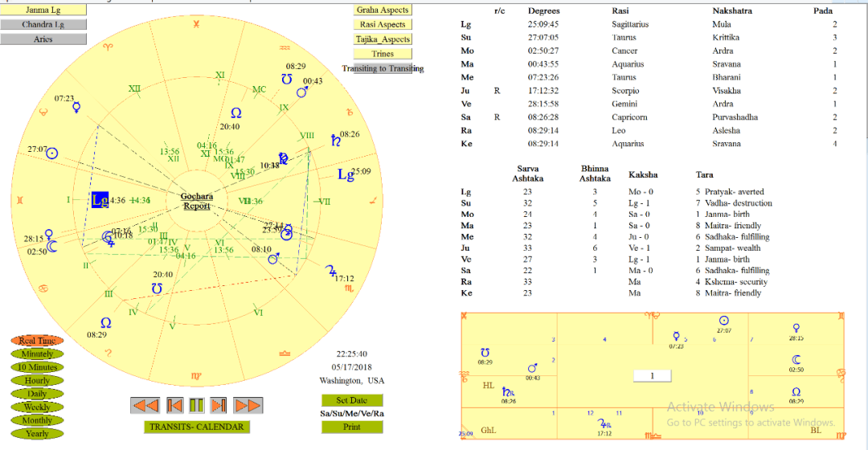Image resolution: width=868 pixels, height=450 pixels.
Task: Select the Hourly interval option
Action: [x=37, y=380]
